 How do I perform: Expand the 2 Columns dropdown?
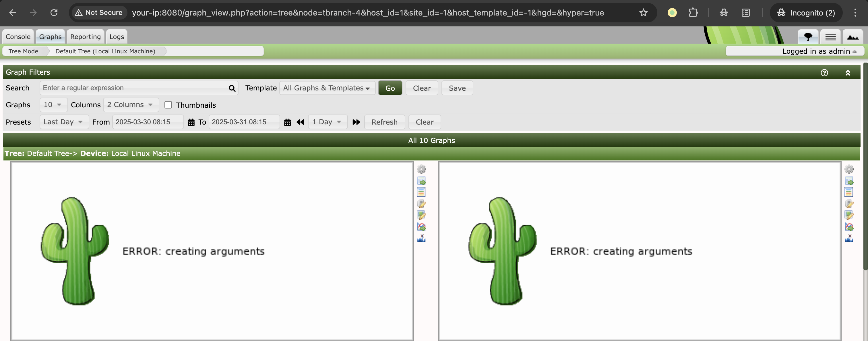pos(130,105)
